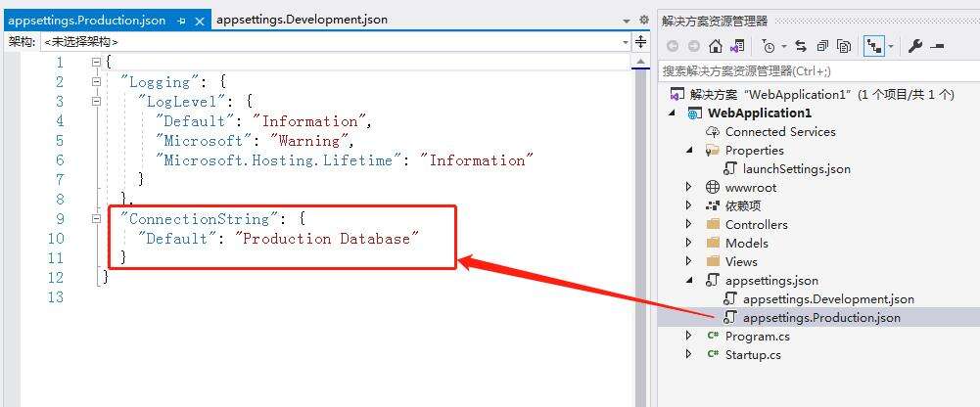Switch to the appsettings.Development.json tab
This screenshot has width=980, height=407.
302,20
